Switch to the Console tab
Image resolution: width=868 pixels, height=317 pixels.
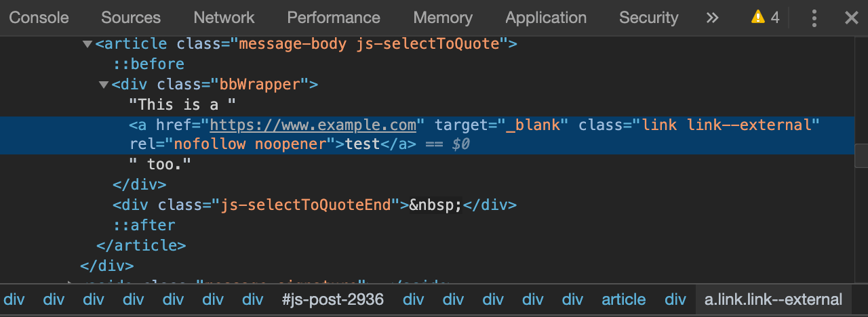(x=39, y=18)
